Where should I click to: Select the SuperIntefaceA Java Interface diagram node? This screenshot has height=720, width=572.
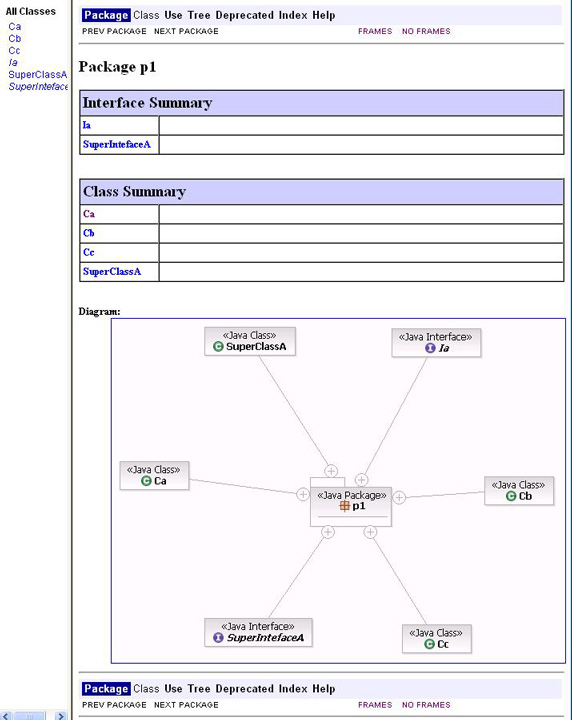tap(258, 632)
